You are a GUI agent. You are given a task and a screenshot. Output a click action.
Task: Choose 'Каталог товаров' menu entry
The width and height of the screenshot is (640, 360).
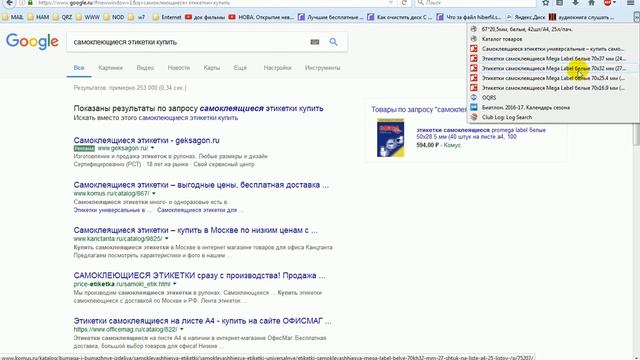(x=553, y=39)
